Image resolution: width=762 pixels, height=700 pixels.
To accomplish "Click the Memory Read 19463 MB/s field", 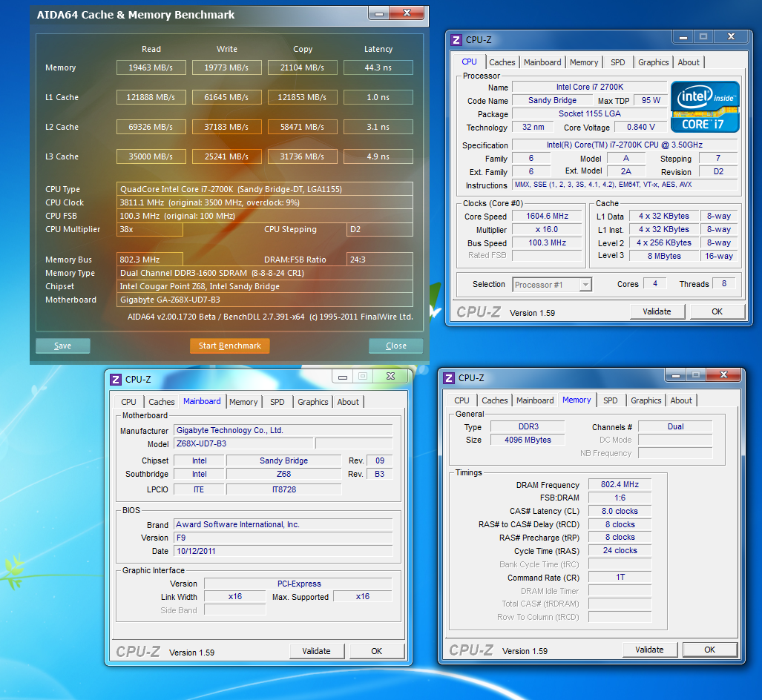I will click(151, 67).
